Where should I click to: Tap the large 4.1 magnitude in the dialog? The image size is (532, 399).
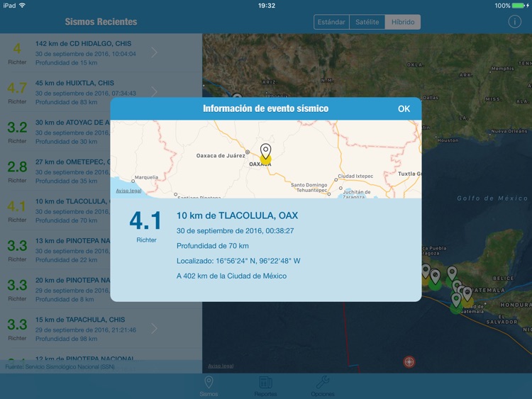[x=145, y=220]
